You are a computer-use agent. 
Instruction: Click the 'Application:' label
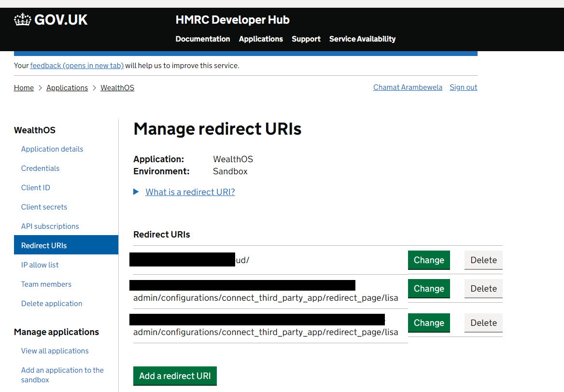[158, 159]
